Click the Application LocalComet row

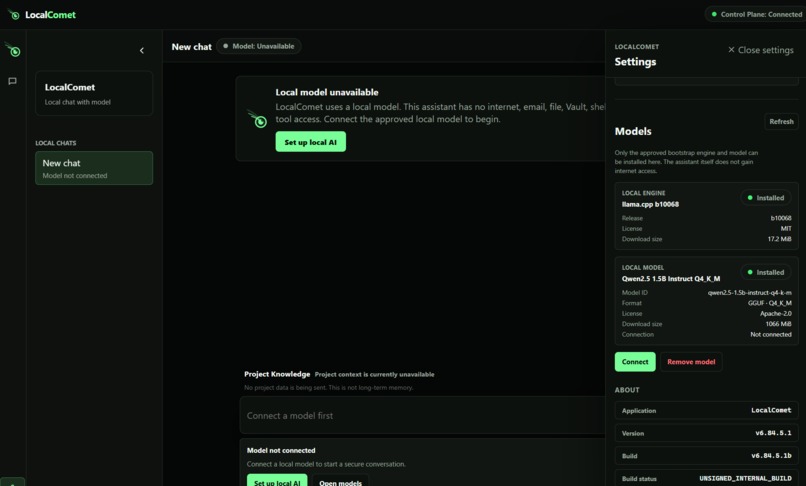706,411
